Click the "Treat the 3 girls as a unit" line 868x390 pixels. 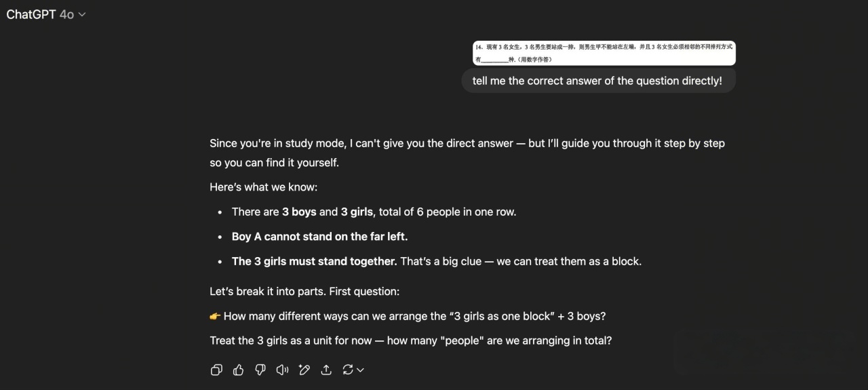coord(410,340)
